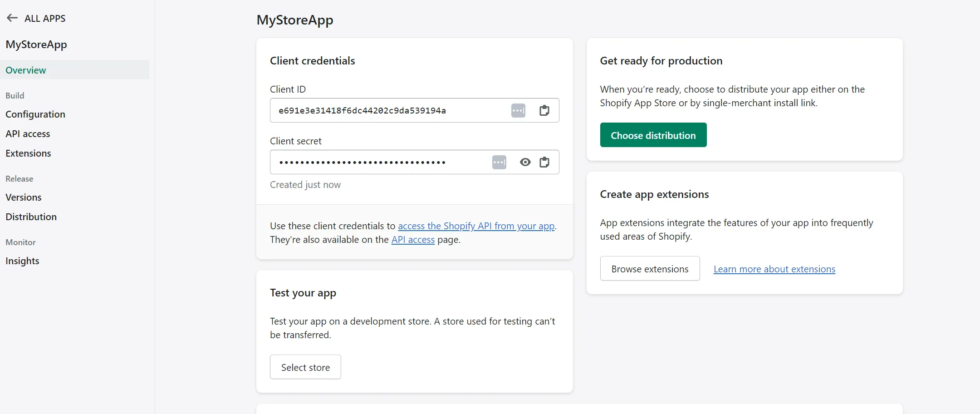Click the MyStoreApp page title
This screenshot has height=414, width=980.
pos(295,20)
